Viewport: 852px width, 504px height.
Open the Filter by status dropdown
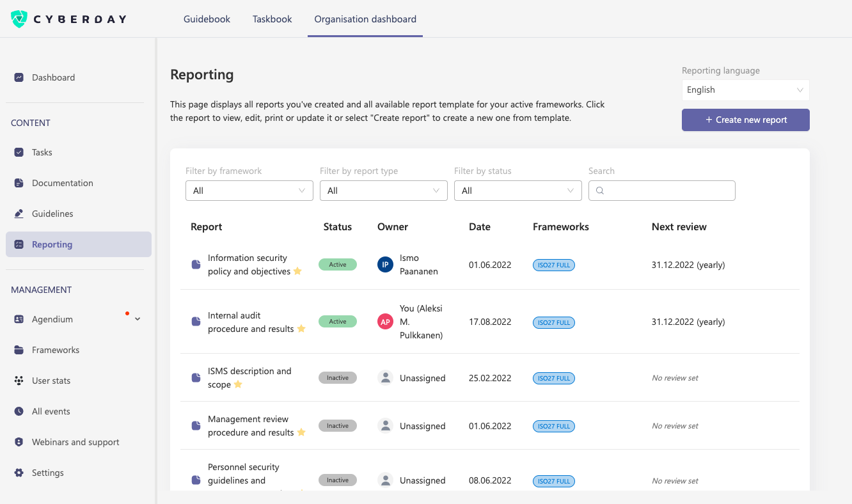(517, 191)
